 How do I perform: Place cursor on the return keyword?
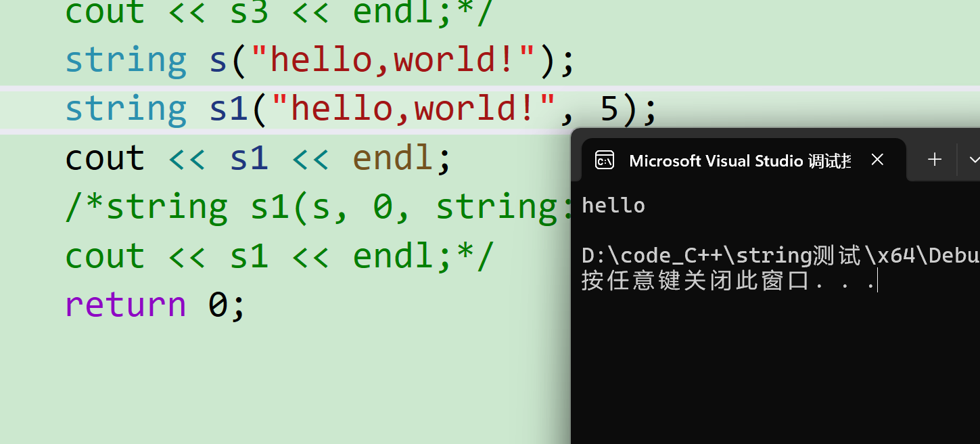coord(126,305)
